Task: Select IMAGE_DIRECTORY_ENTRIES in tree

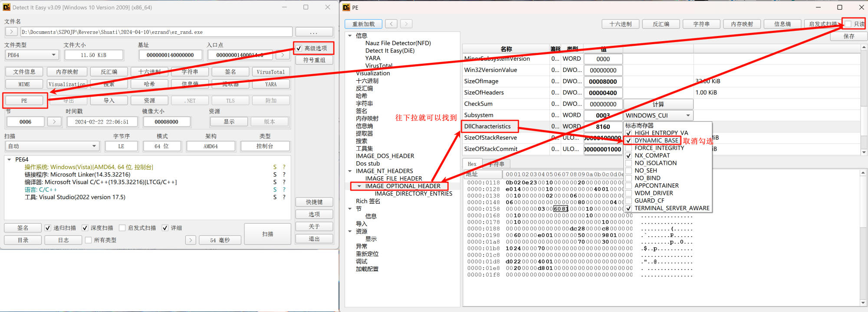Action: (413, 194)
